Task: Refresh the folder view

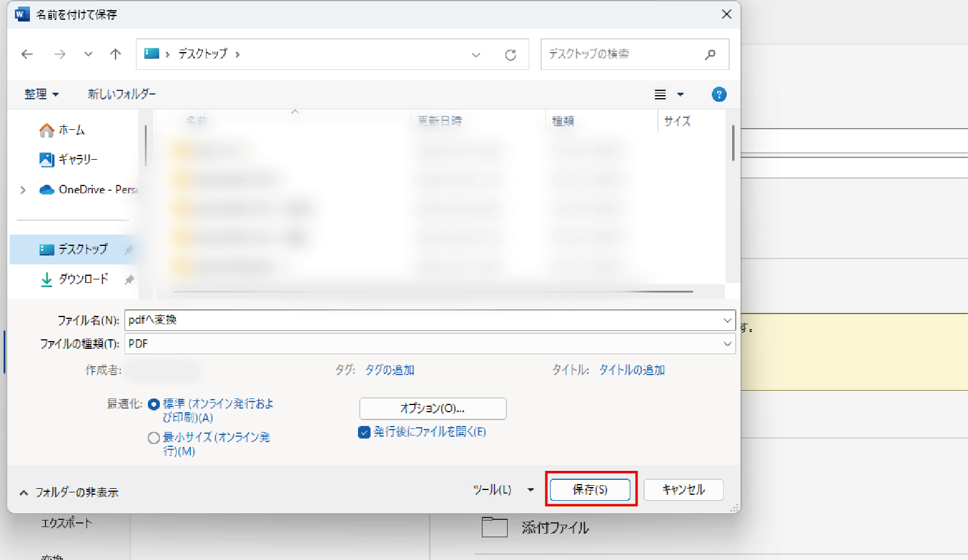Action: [511, 55]
